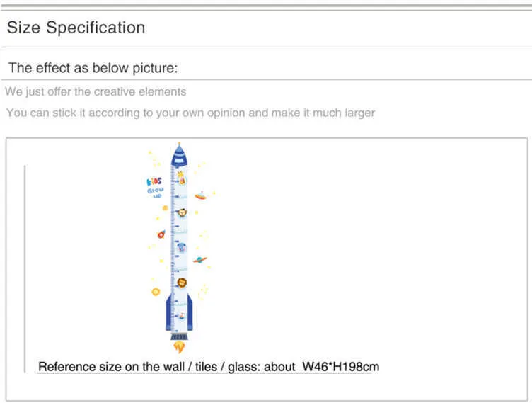Click the "Kids Grow Up" sticker text
The width and height of the screenshot is (532, 403).
coord(155,188)
